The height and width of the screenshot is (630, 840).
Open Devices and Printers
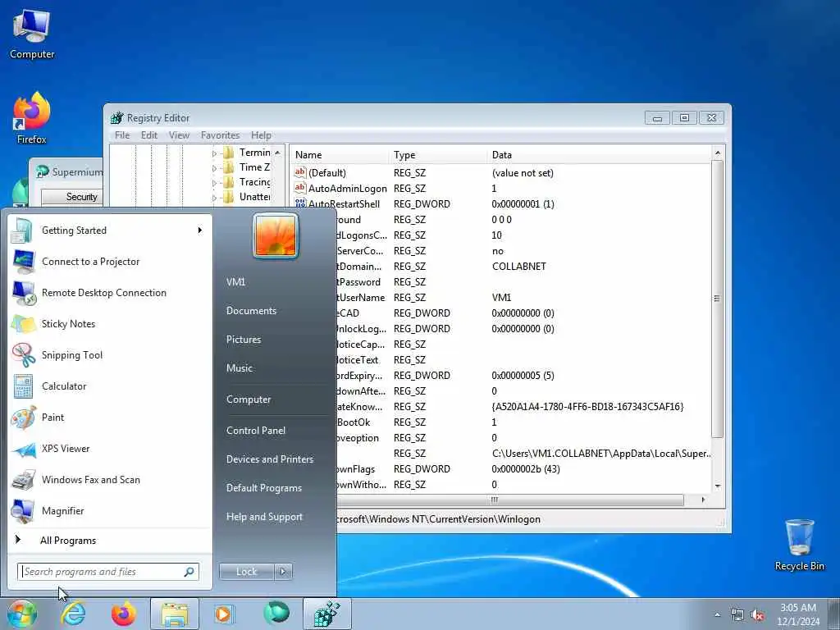(269, 459)
